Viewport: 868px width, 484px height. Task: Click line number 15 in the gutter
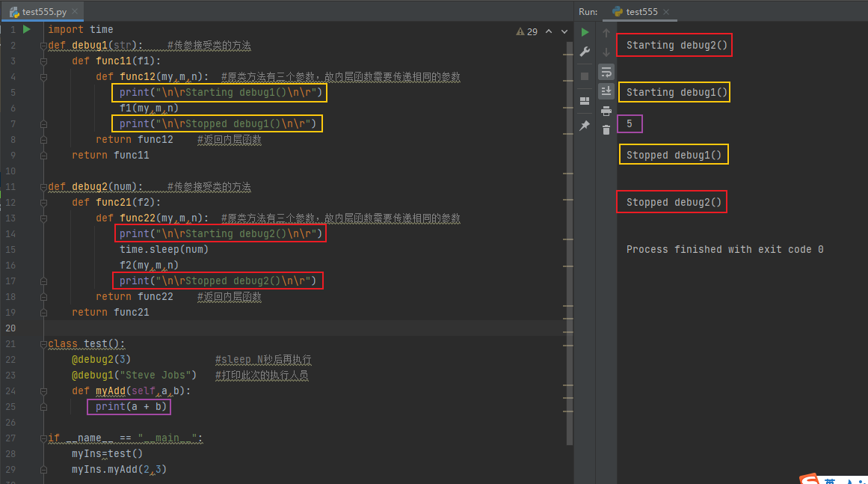[x=10, y=250]
